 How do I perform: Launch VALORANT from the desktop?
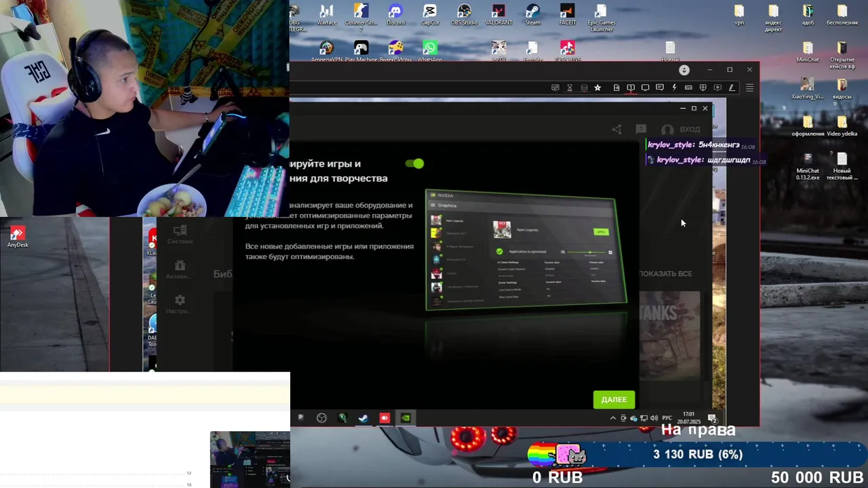click(x=498, y=15)
